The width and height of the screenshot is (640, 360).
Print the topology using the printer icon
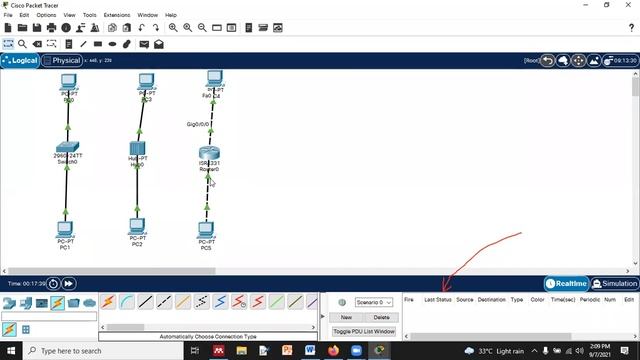(51, 28)
